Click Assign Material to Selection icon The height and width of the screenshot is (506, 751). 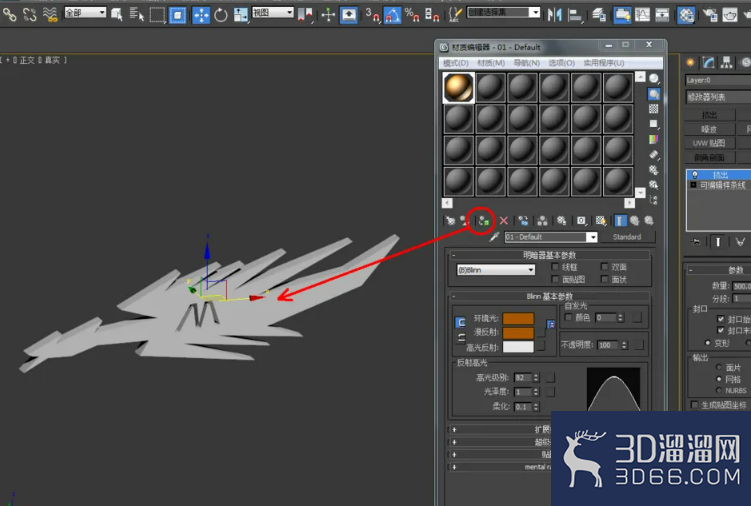(484, 221)
